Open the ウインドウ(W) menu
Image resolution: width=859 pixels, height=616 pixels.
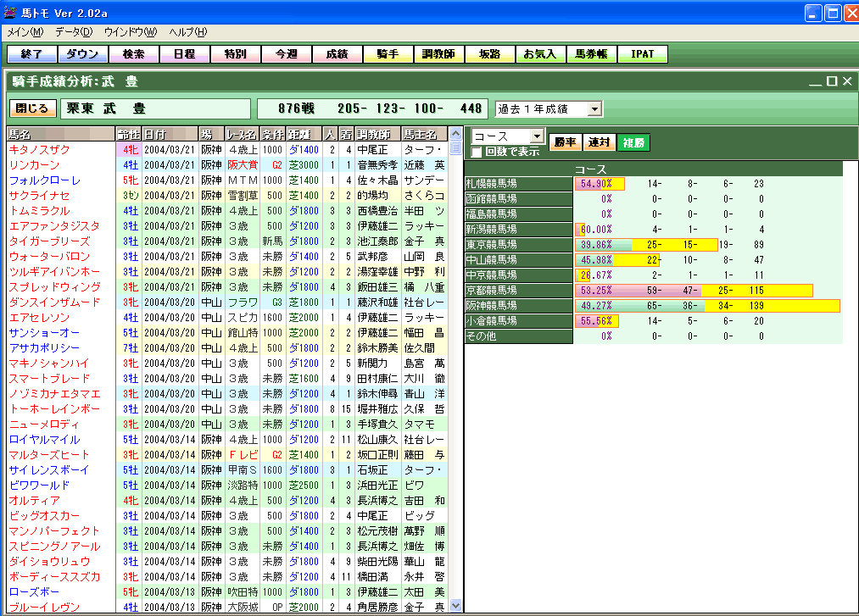click(x=130, y=32)
